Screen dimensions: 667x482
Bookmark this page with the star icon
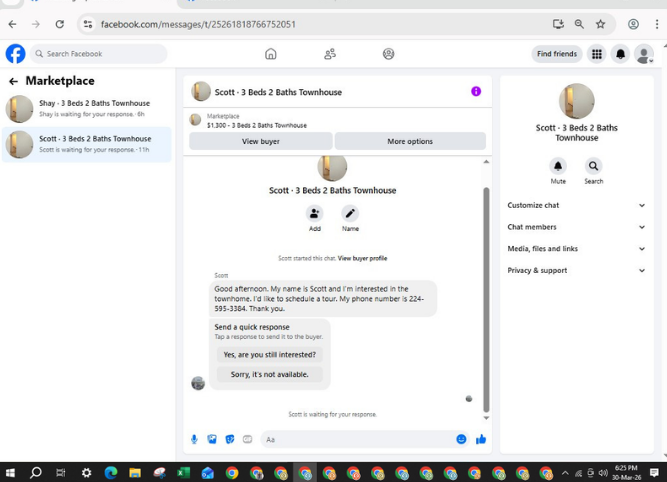pos(600,24)
